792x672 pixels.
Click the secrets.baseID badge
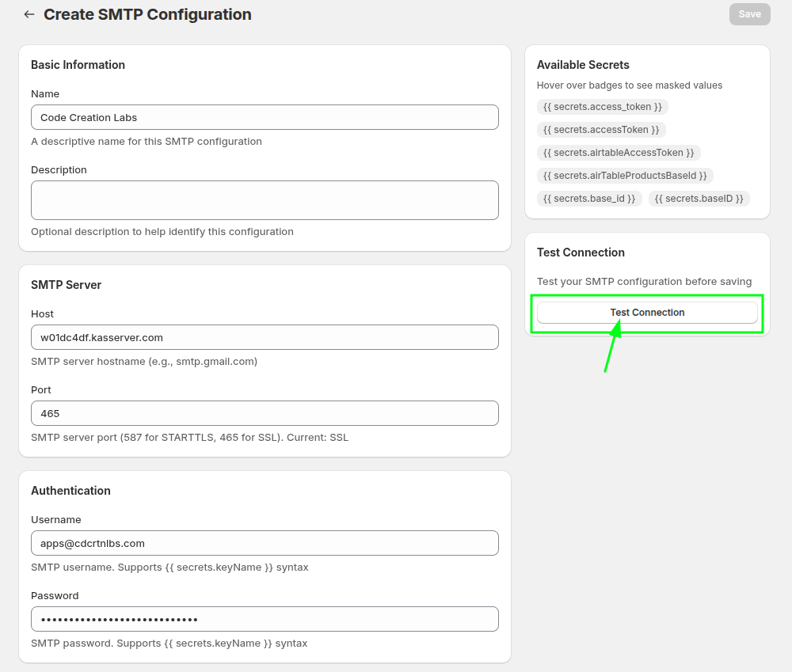point(699,199)
